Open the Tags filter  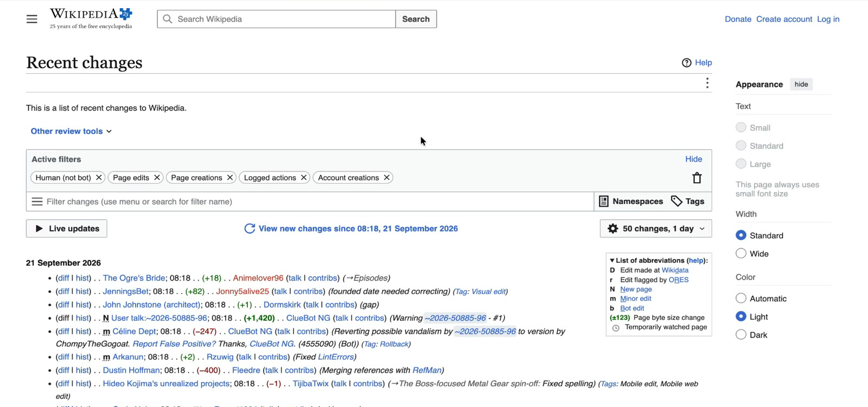[x=688, y=201]
